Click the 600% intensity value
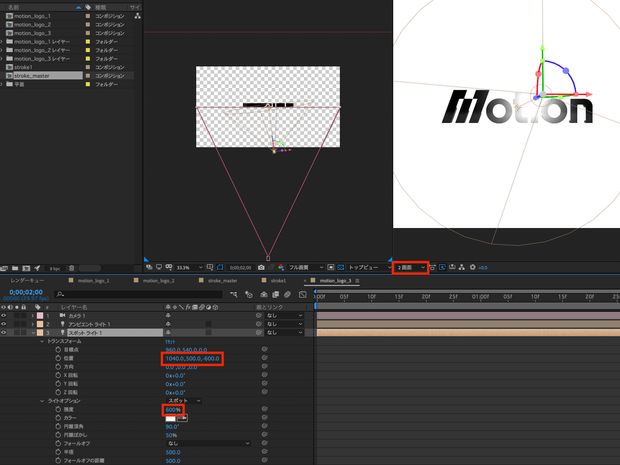This screenshot has height=465, width=620. click(x=174, y=409)
